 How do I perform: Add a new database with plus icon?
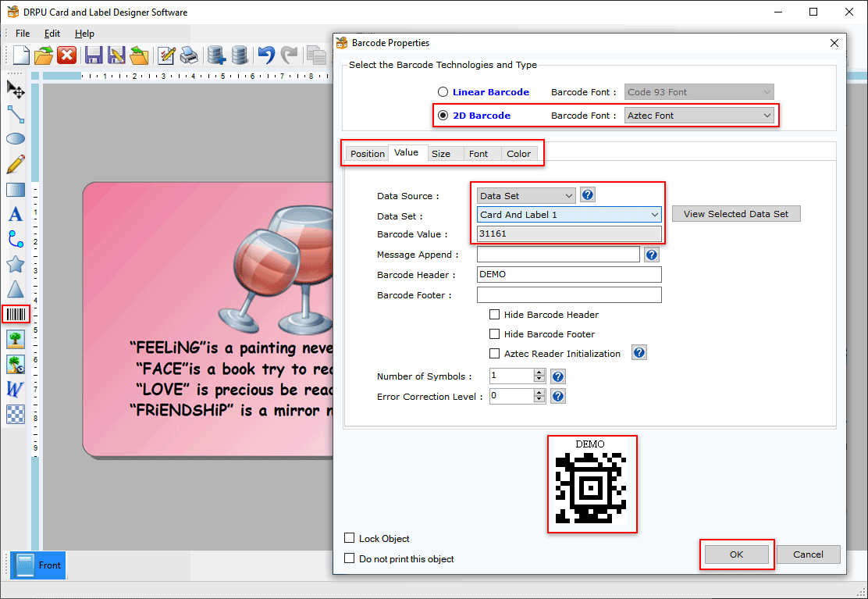pos(216,55)
